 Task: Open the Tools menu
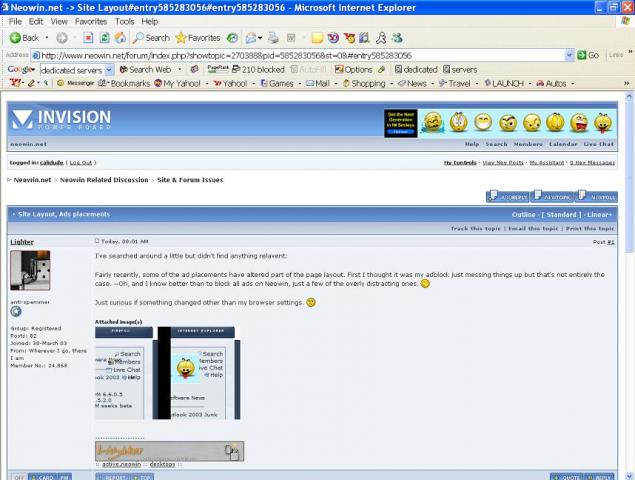click(124, 21)
